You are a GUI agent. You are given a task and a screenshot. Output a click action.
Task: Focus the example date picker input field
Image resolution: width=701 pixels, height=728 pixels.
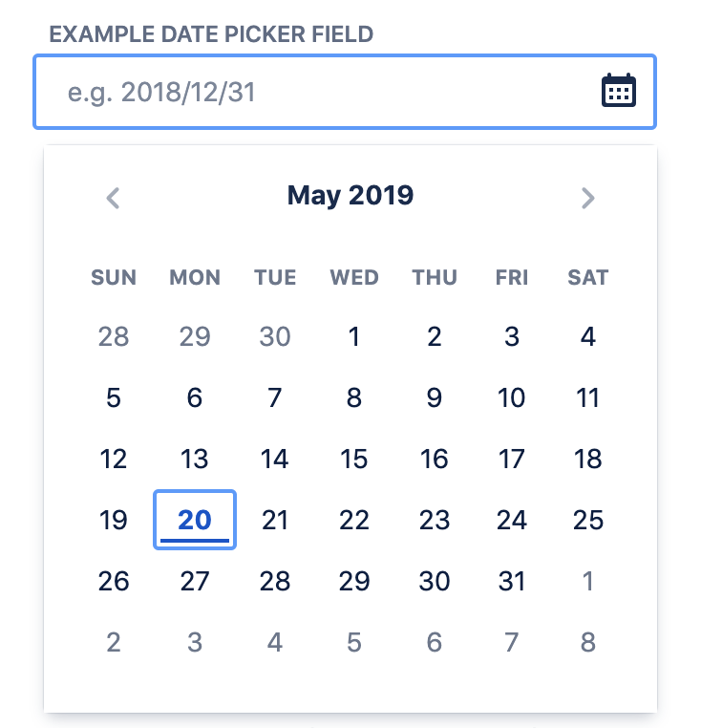coord(345,92)
